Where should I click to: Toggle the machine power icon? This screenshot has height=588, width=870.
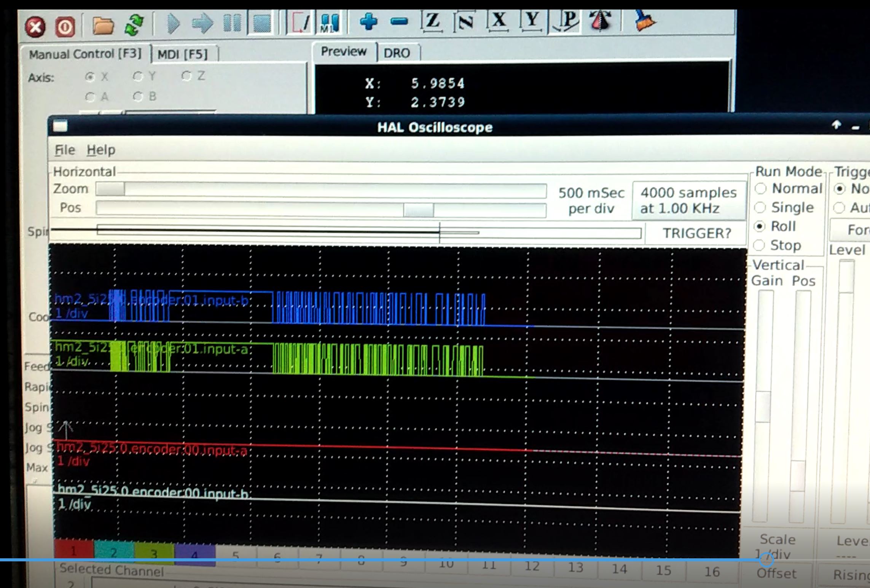[x=65, y=27]
